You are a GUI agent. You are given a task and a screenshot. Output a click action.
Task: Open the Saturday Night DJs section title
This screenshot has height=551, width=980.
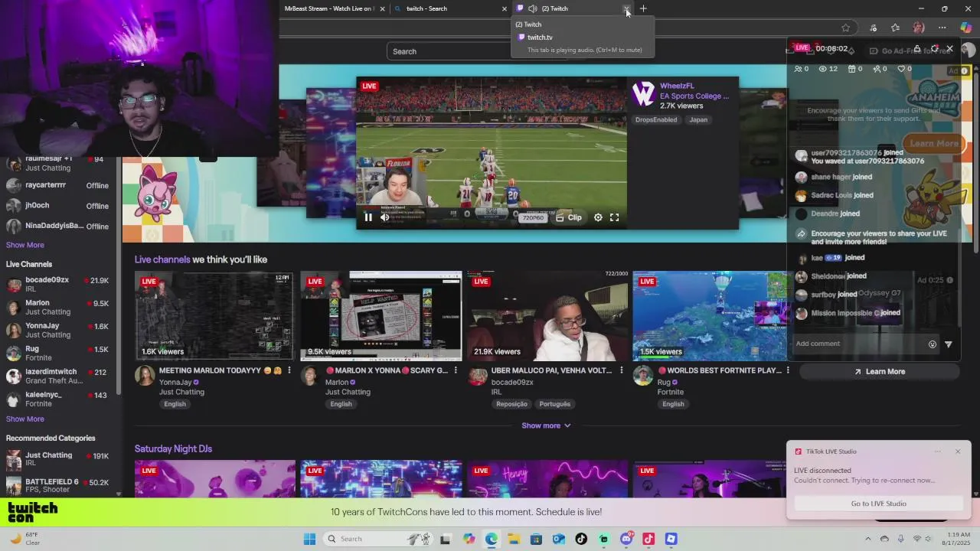(173, 448)
